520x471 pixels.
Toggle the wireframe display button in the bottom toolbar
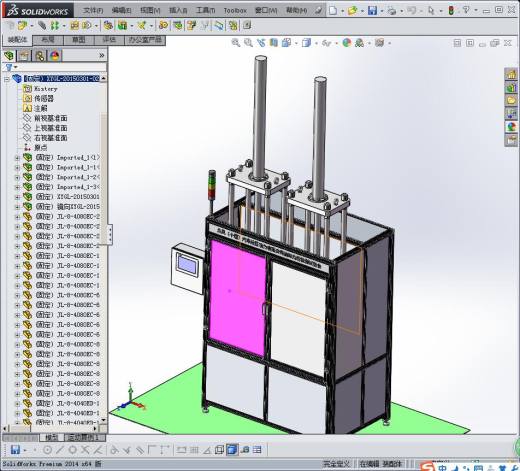(219, 450)
